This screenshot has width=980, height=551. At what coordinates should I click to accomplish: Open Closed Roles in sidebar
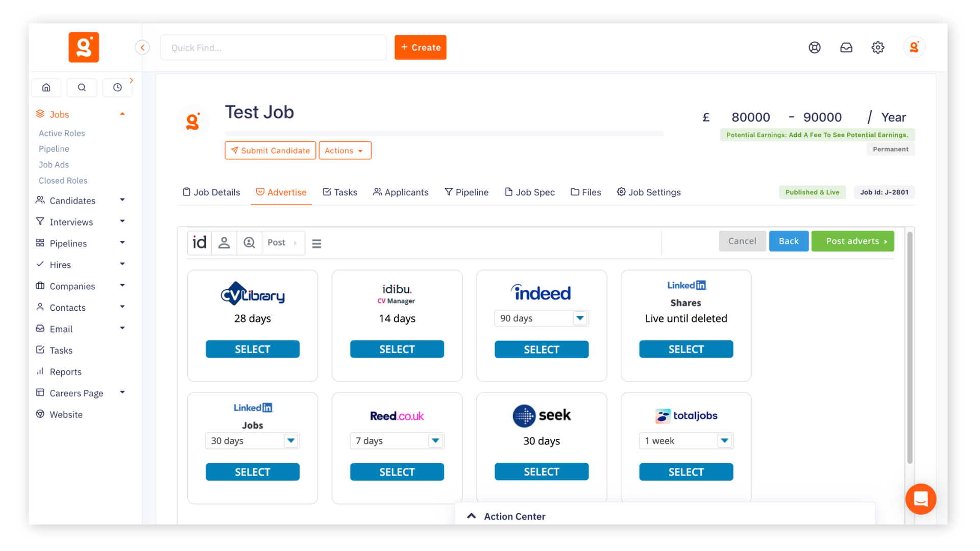63,181
